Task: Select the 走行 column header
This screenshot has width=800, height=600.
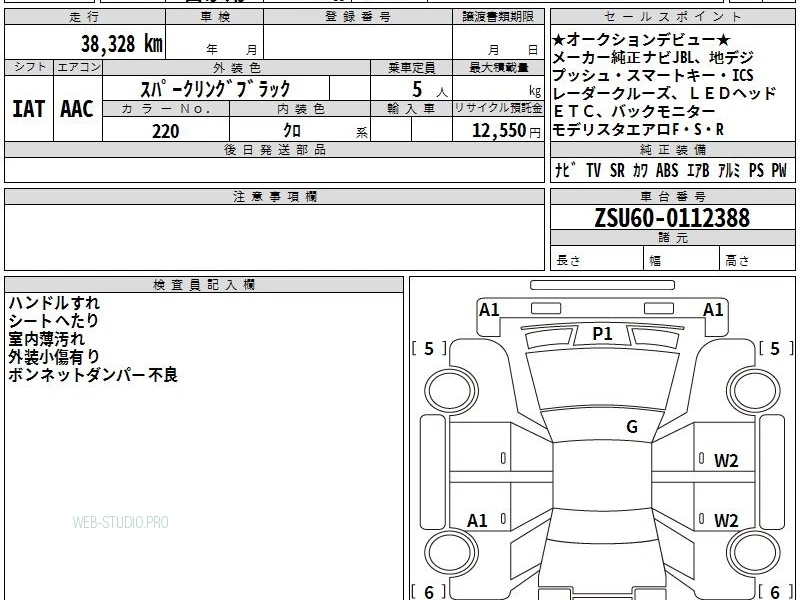Action: pos(85,17)
